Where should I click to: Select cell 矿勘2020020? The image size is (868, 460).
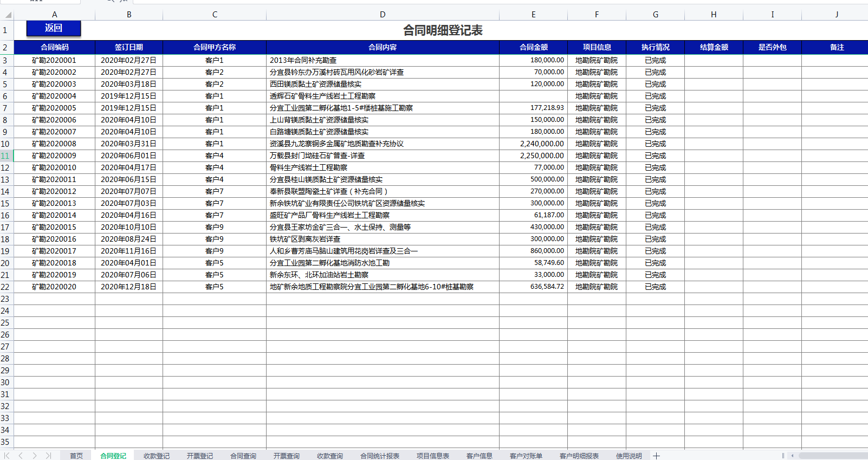tap(54, 287)
